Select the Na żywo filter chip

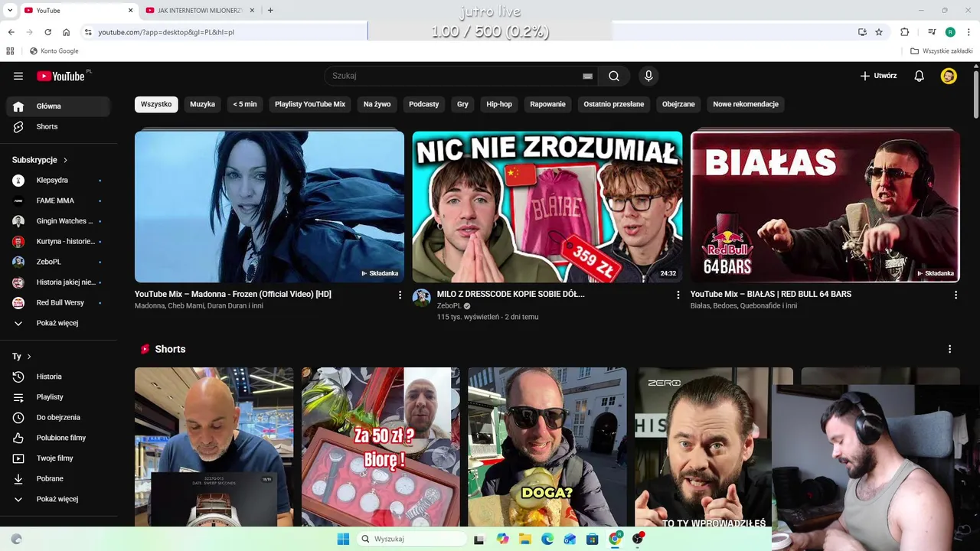pos(377,104)
